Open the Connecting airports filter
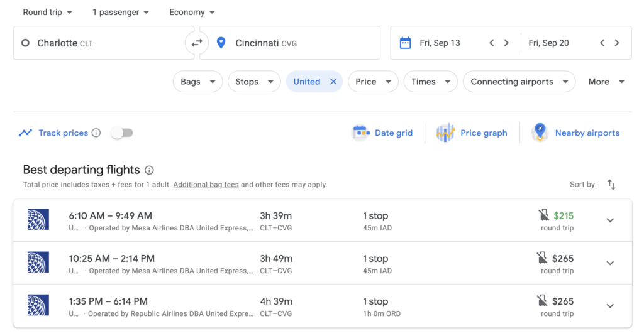This screenshot has height=336, width=644. [519, 82]
